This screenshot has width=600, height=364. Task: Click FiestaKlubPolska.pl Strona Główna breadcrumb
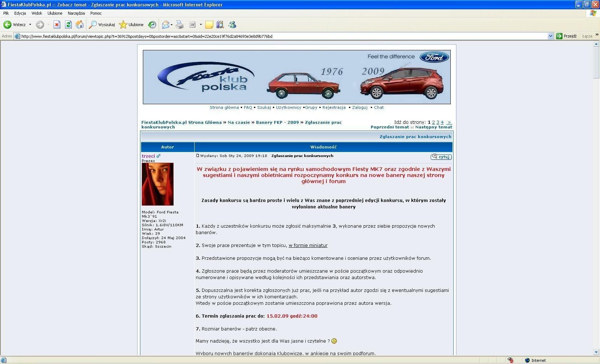coord(181,122)
